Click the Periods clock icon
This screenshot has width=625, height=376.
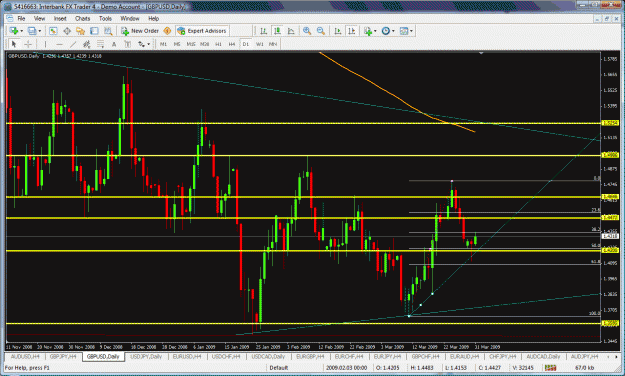(x=385, y=31)
